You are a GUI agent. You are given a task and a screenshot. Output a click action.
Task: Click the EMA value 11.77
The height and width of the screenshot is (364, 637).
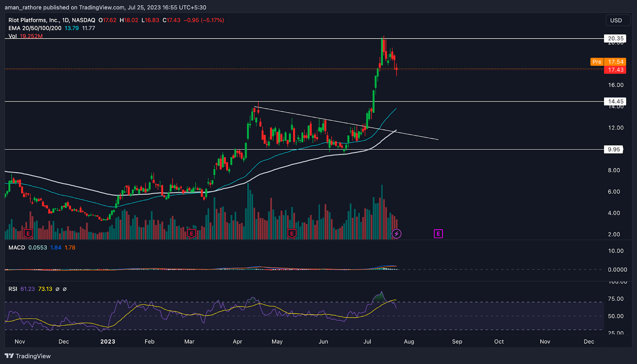click(x=88, y=28)
